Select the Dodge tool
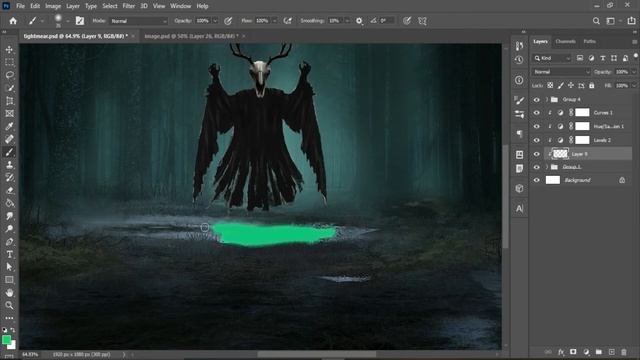640x360 pixels. point(9,229)
